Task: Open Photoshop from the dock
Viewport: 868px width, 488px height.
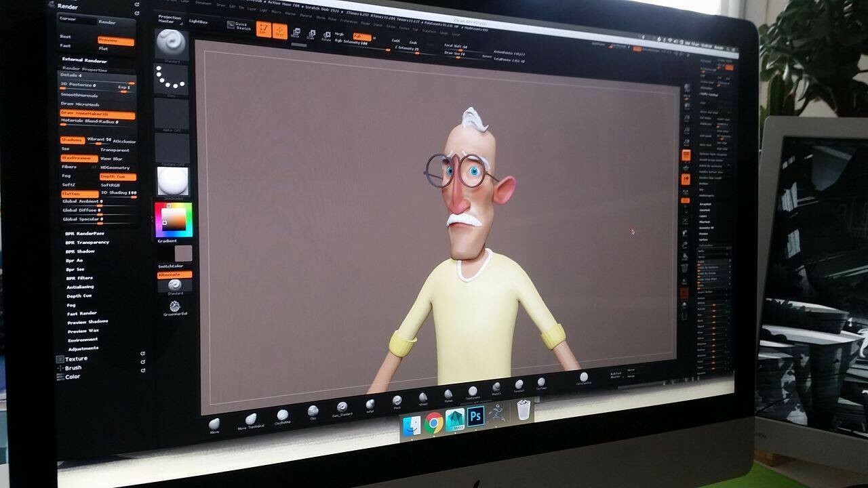Action: click(x=476, y=415)
